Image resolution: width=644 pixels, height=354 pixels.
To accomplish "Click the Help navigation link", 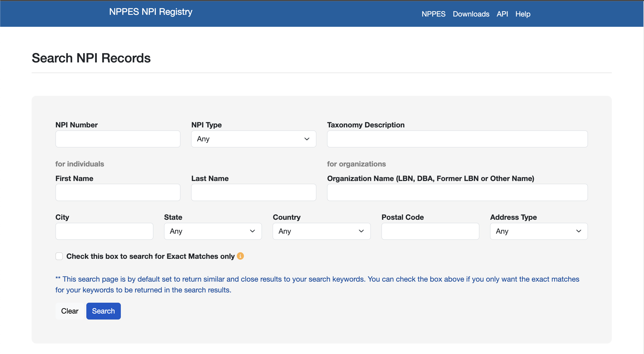I will point(523,14).
